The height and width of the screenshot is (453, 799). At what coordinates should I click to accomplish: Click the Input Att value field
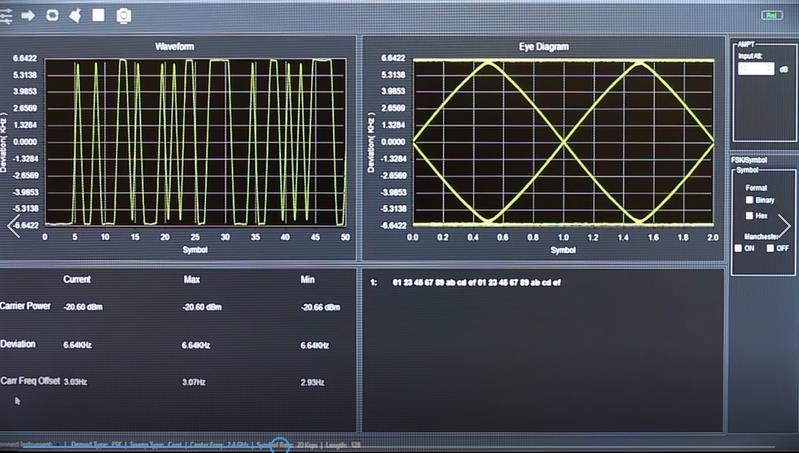(755, 70)
